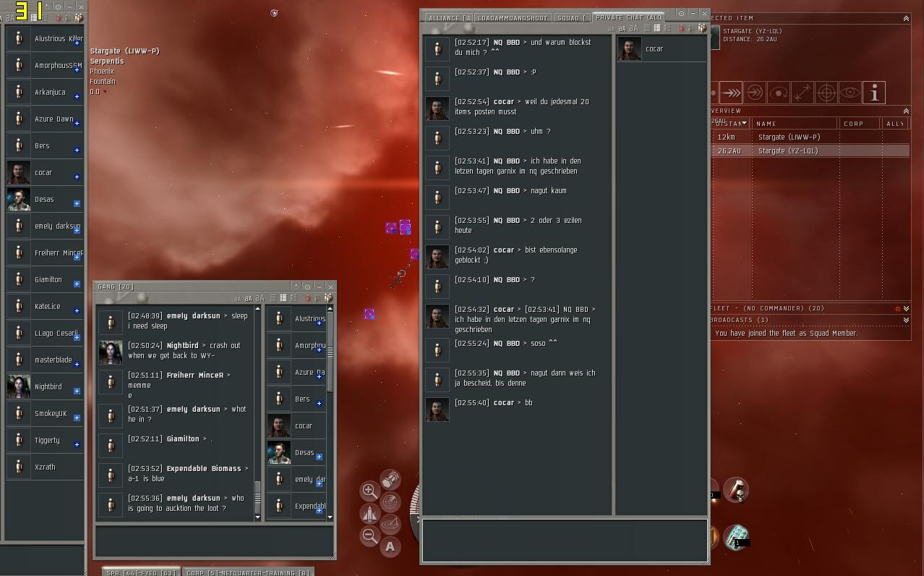Activate the skull missile launcher module
924x576 pixels.
[736, 490]
